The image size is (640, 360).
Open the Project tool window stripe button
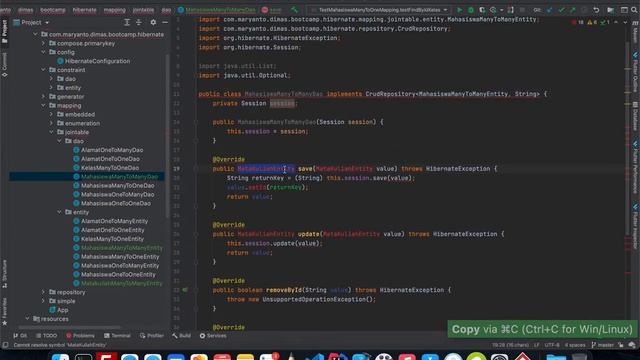pyautogui.click(x=4, y=32)
